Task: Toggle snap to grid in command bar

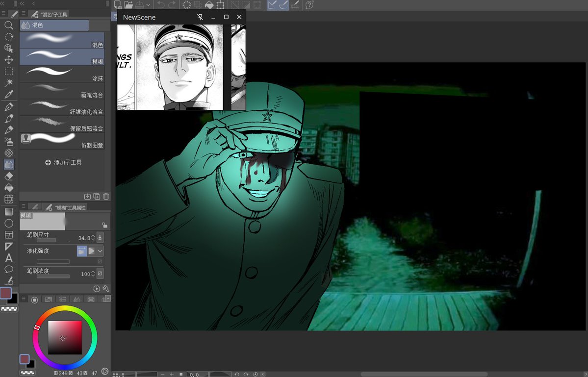Action: (x=295, y=5)
